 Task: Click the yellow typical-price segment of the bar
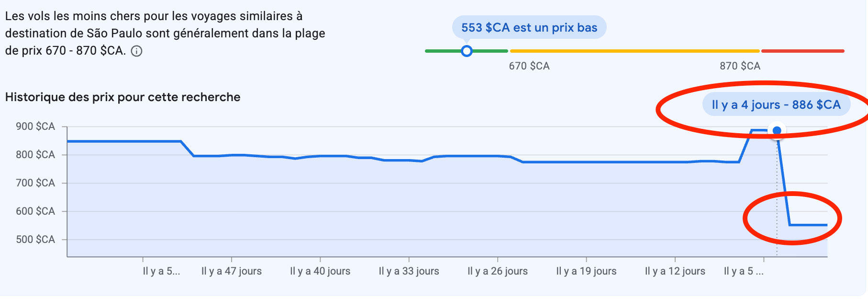[x=634, y=51]
